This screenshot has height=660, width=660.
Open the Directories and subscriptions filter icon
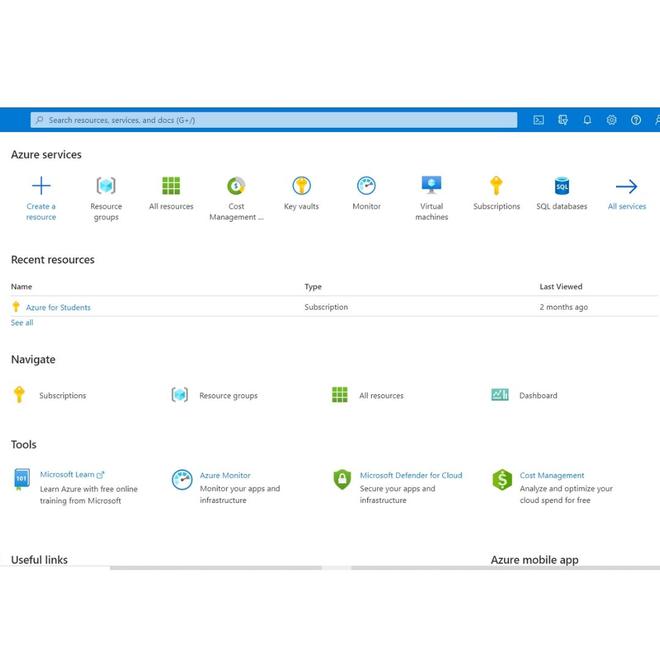click(563, 120)
